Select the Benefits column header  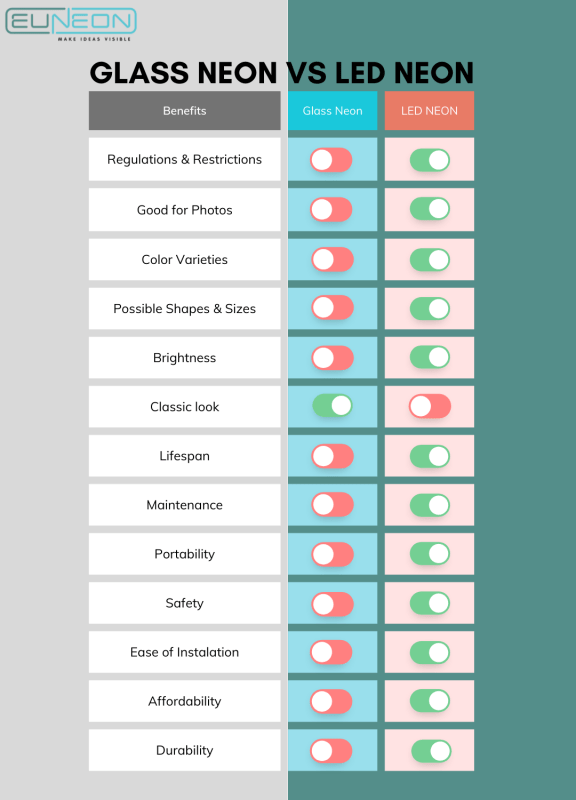(185, 111)
